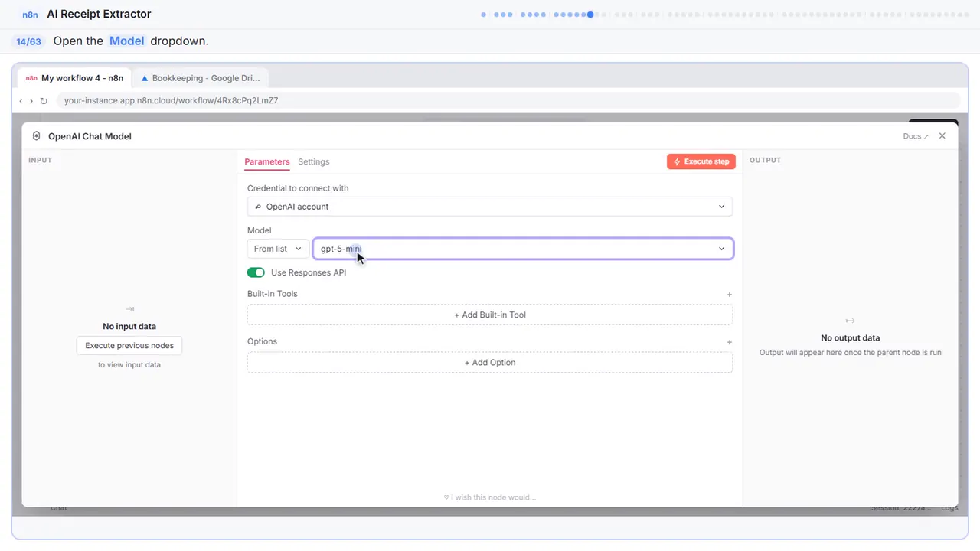Screen dimensions: 980x551
Task: Open the Docs link
Action: [916, 136]
